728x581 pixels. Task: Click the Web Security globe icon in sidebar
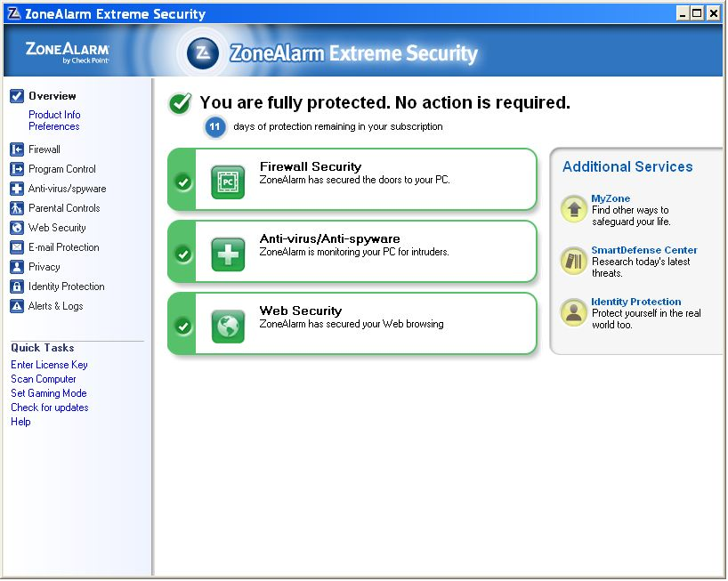[x=17, y=228]
